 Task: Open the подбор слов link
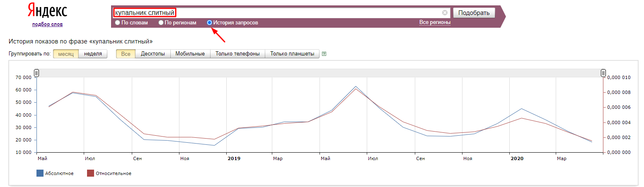(x=47, y=24)
